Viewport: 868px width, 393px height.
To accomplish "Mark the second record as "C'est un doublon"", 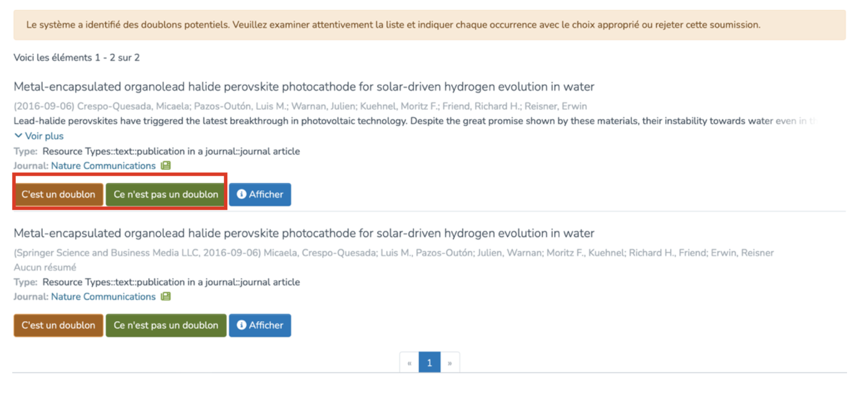I will click(x=58, y=325).
